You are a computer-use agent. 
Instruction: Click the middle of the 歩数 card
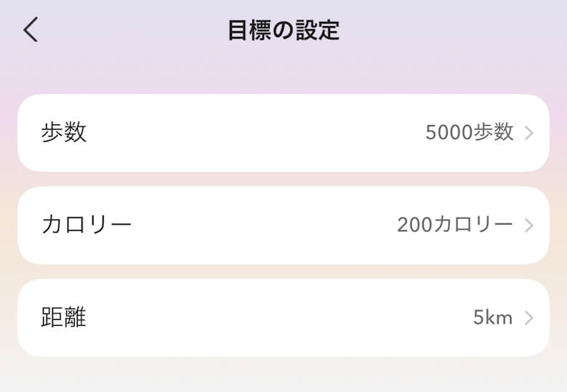tap(283, 133)
